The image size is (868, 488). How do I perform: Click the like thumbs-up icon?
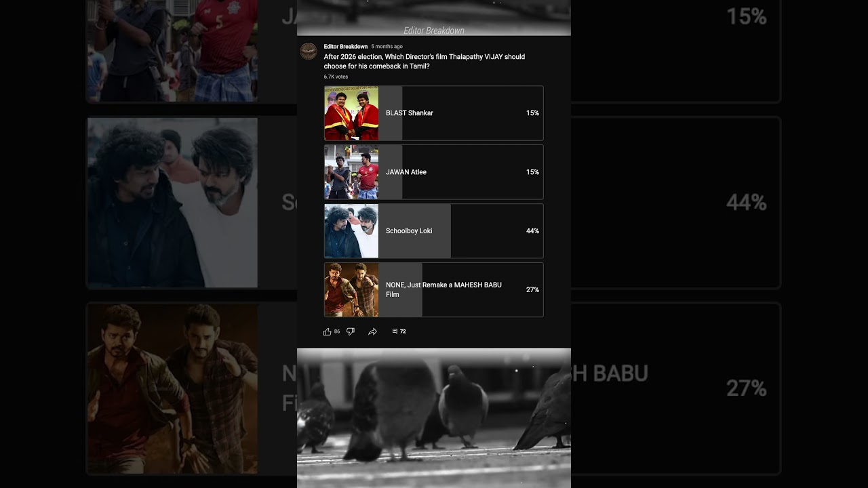click(x=328, y=331)
